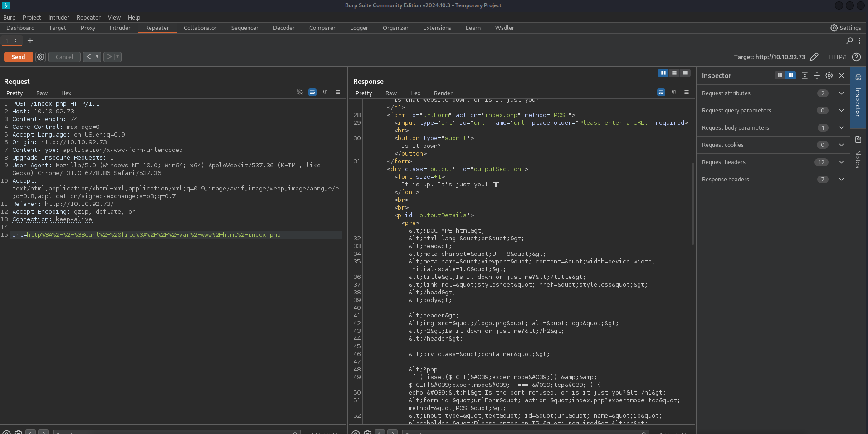Toggle word wrap in Response viewer
The width and height of the screenshot is (868, 434).
[x=661, y=92]
